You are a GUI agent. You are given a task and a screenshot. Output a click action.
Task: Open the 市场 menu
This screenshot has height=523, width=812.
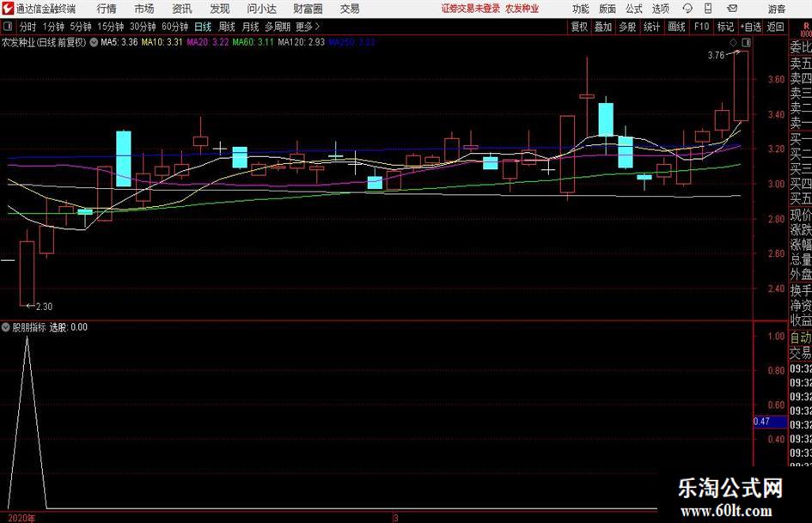click(144, 9)
